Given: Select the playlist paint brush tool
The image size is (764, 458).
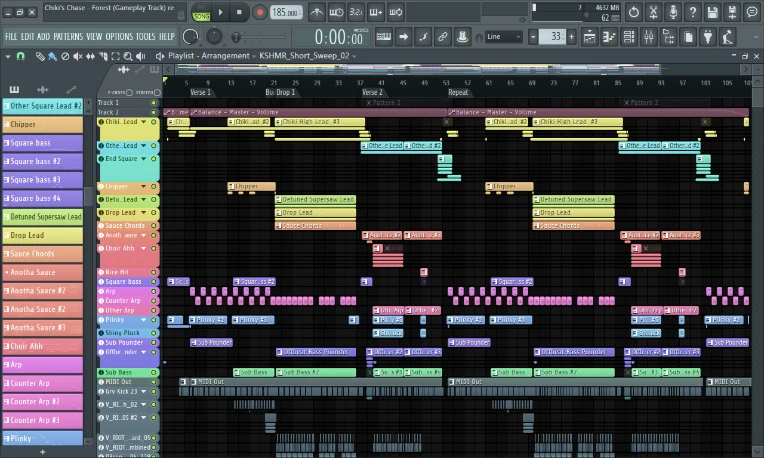Looking at the screenshot, I should pos(52,57).
